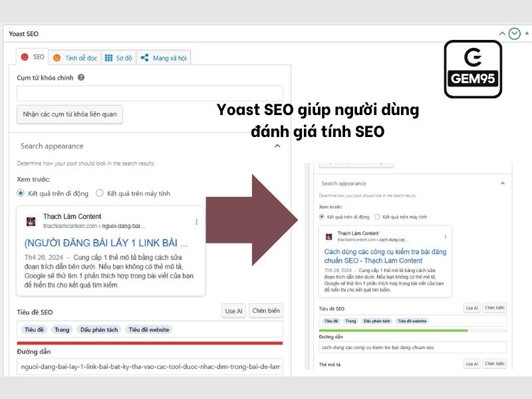Click the Th5 29, 2024 date in the preview

click(338, 271)
